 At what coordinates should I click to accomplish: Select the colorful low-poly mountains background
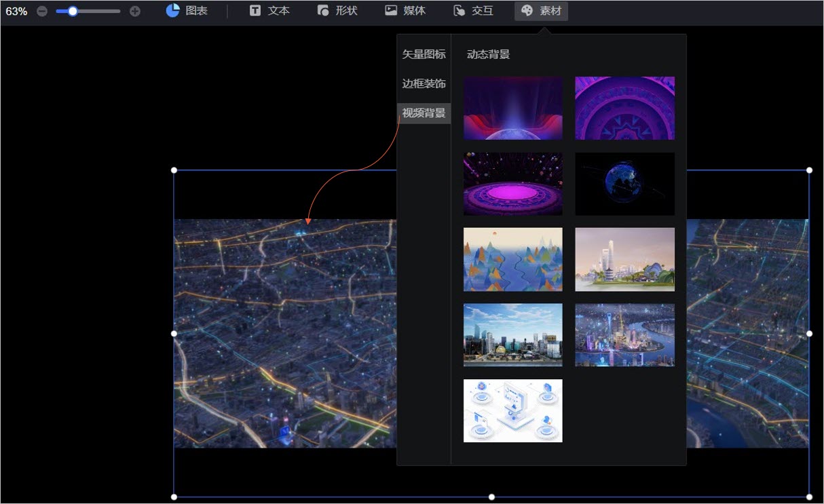[512, 259]
